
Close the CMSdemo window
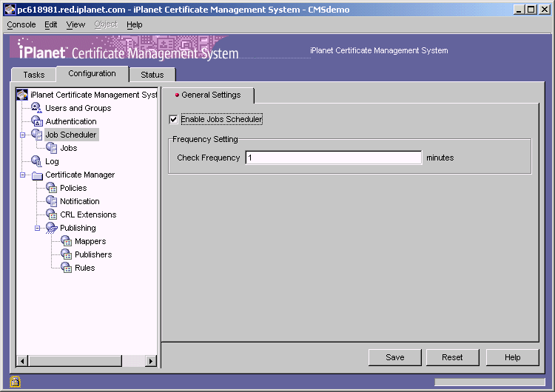544,10
